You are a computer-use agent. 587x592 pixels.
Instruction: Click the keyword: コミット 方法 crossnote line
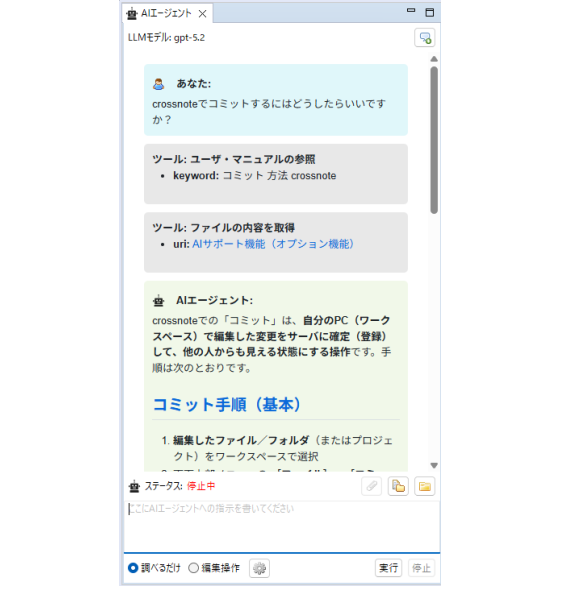[254, 176]
